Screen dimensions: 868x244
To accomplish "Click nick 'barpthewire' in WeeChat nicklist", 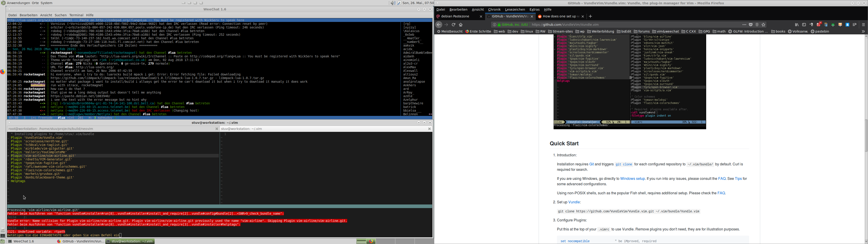I will [x=413, y=103].
